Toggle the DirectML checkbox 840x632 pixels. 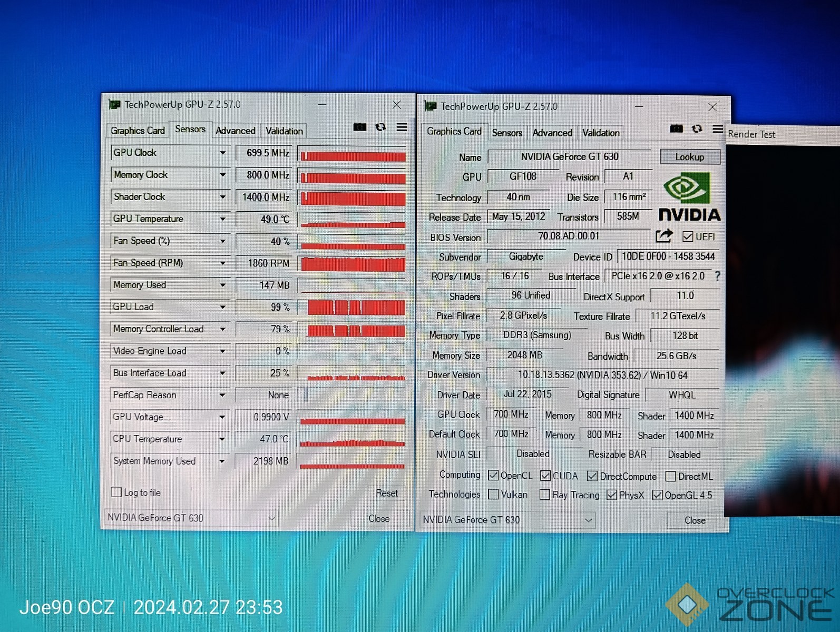(x=671, y=477)
